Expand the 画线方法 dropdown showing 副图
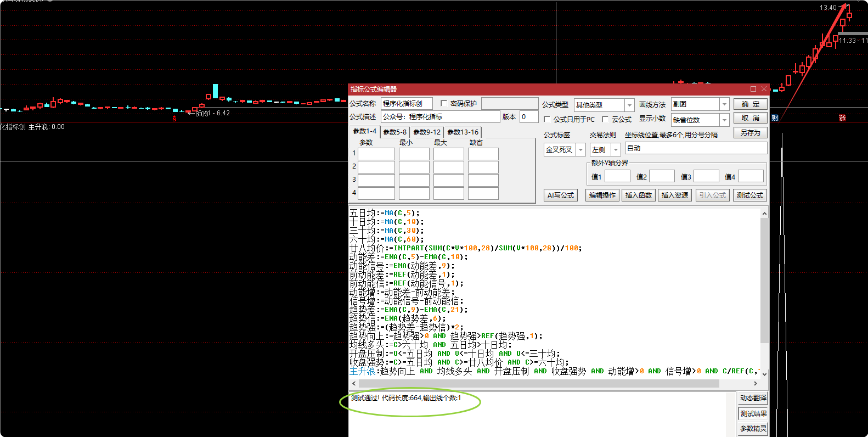Screen dimensions: 868x437 pyautogui.click(x=724, y=104)
